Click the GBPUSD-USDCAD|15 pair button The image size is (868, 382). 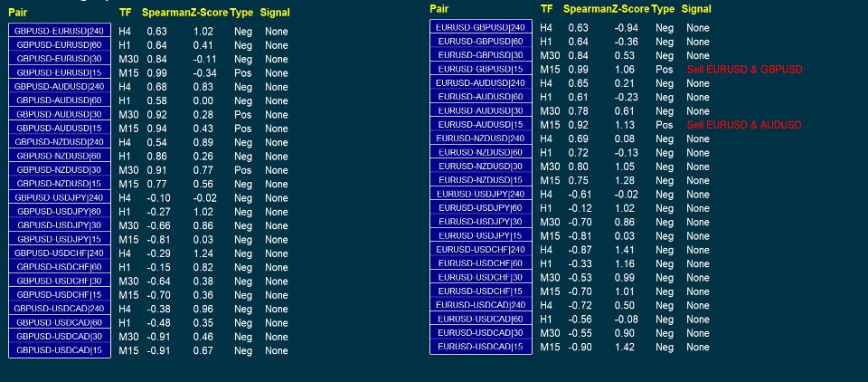[x=60, y=350]
